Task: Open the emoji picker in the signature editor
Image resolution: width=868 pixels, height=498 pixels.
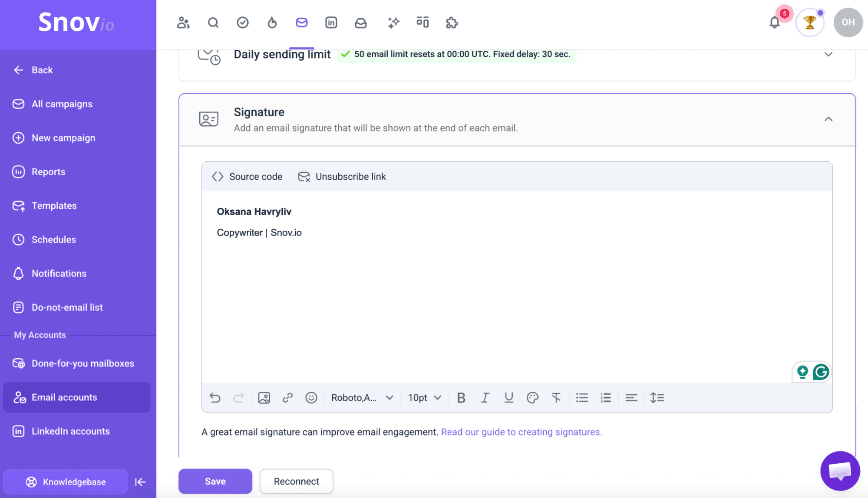Action: tap(311, 397)
